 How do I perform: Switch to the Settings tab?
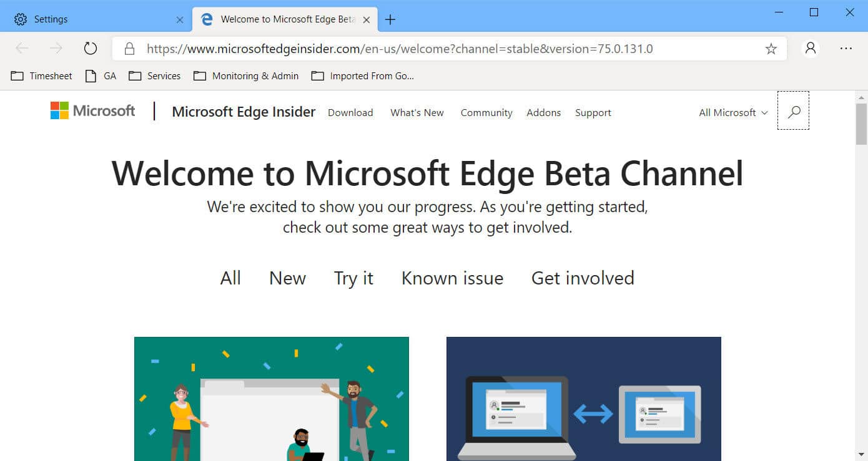(94, 19)
